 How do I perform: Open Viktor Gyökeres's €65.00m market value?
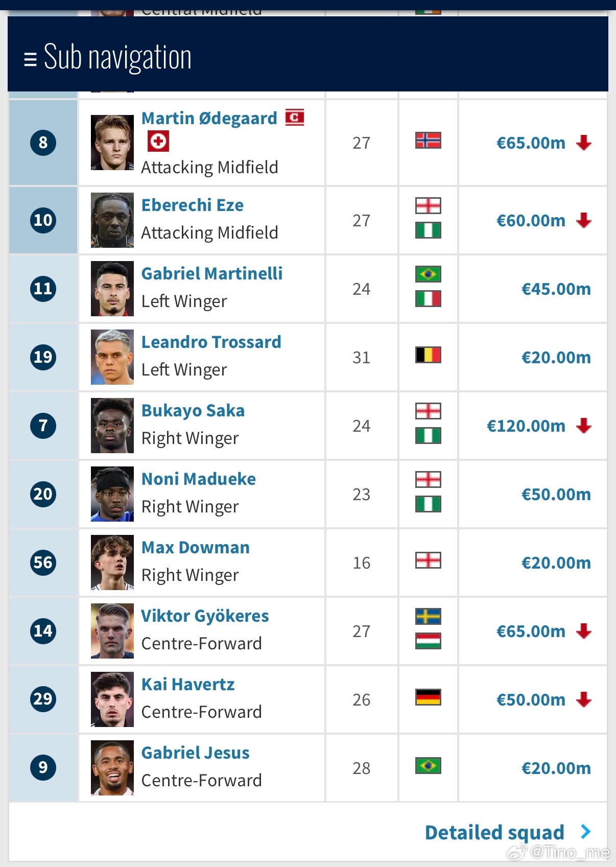click(x=531, y=631)
